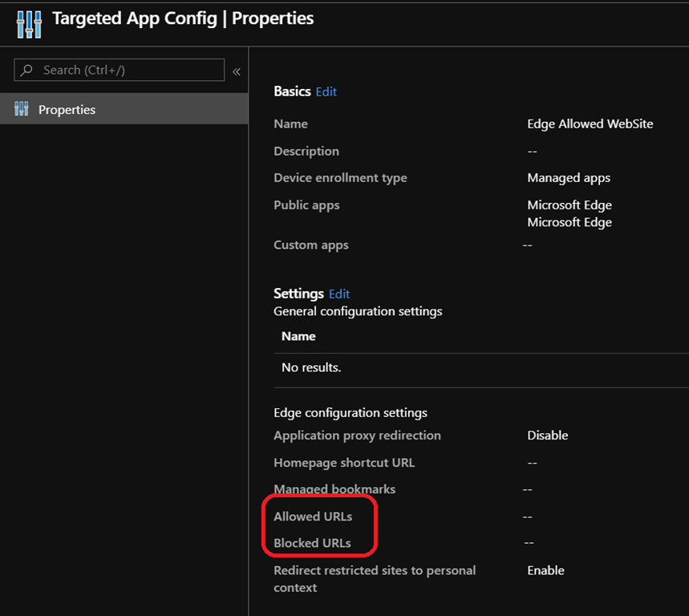
Task: Select the Blocked URLs label
Action: (x=312, y=543)
